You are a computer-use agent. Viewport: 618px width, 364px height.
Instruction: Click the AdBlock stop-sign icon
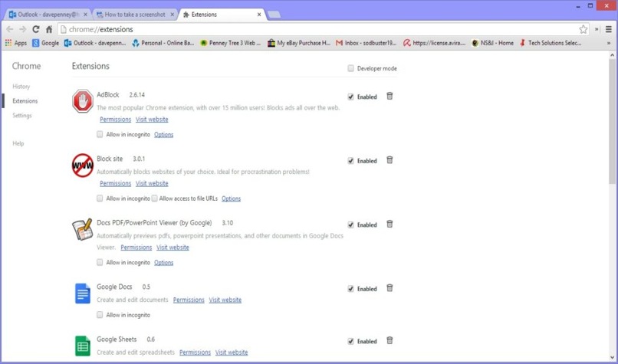[x=82, y=101]
